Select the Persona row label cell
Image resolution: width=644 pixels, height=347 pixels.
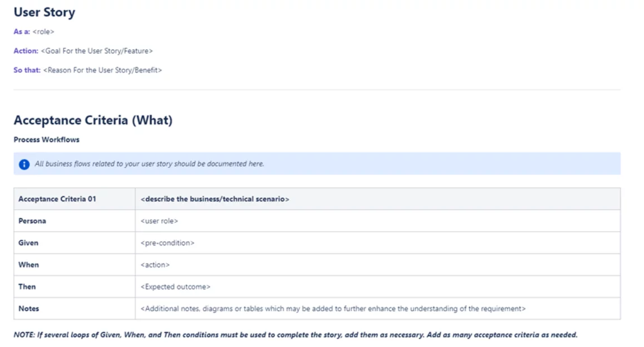(32, 221)
